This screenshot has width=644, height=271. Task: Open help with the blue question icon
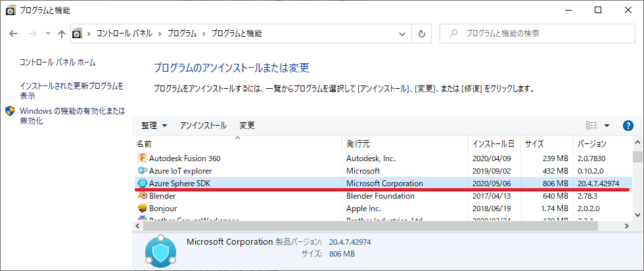tap(628, 126)
